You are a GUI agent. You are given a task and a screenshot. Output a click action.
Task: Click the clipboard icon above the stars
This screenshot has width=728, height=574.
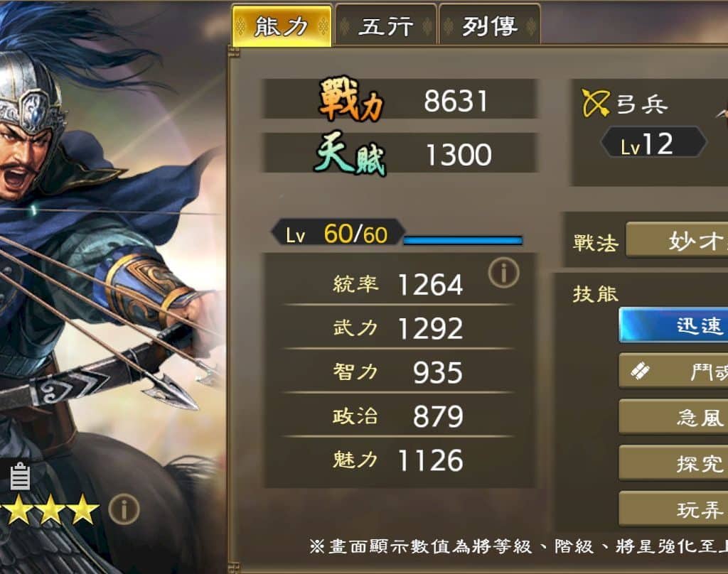[x=20, y=477]
